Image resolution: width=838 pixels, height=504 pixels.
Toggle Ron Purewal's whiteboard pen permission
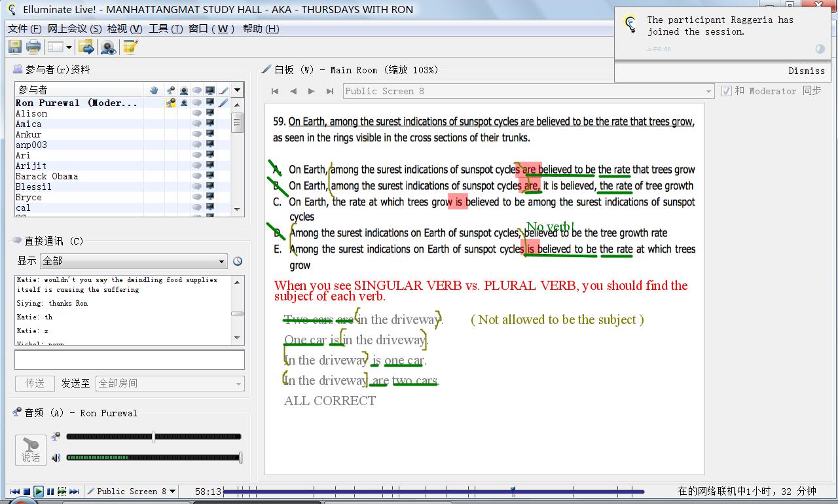[x=223, y=103]
